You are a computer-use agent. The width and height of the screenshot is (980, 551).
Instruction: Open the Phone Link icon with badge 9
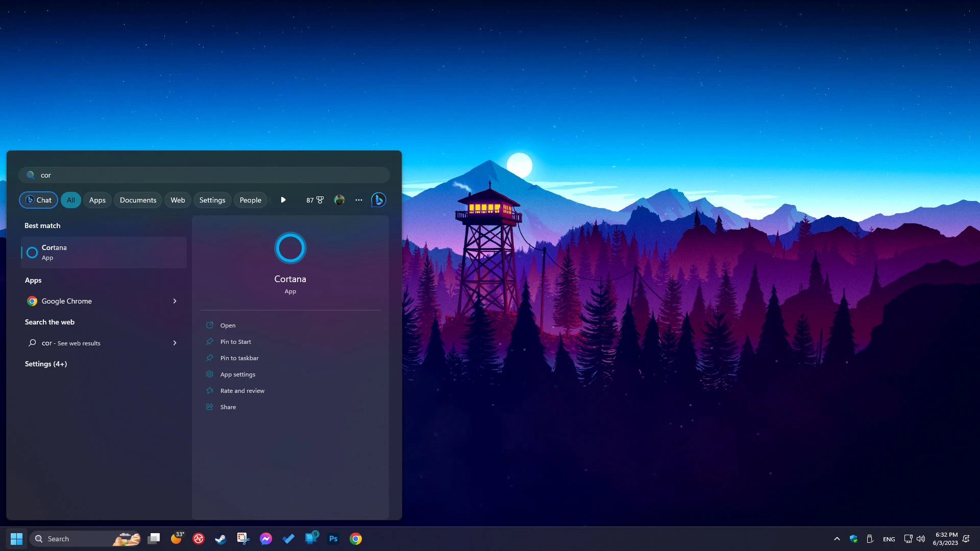[311, 538]
